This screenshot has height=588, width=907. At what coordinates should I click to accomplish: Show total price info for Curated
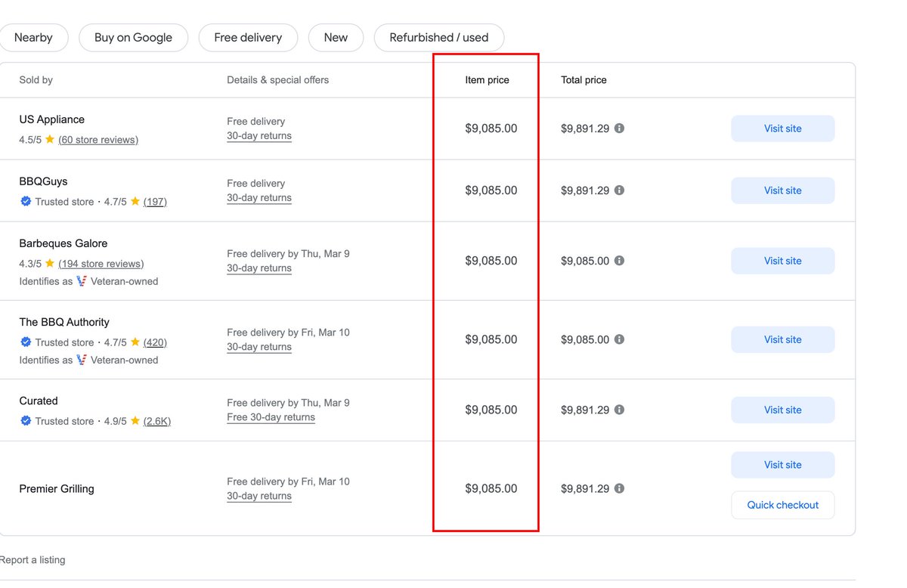[619, 410]
